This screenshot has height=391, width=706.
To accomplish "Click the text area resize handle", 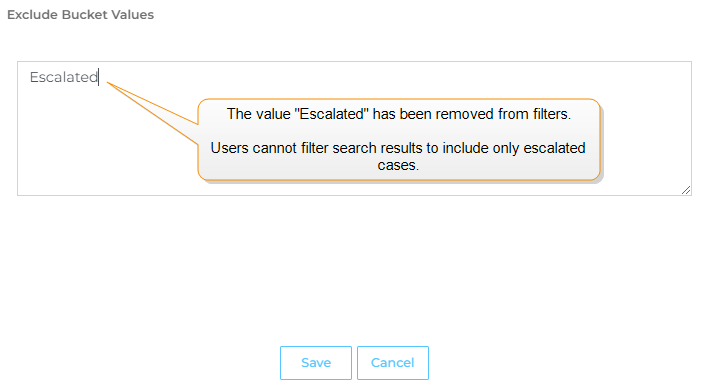I will [686, 190].
